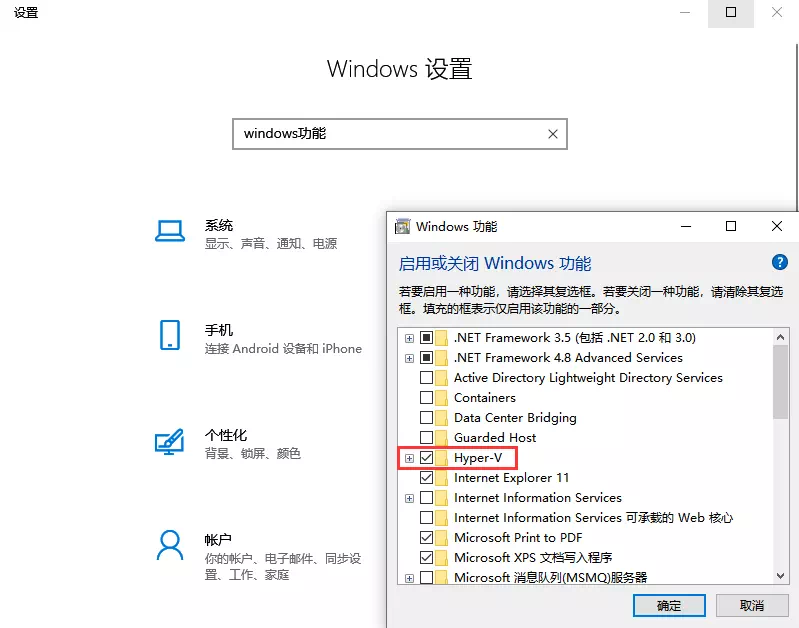Toggle the .NET Framework 4.8 Advanced Services checkbox
Viewport: 799px width, 628px height.
[427, 358]
